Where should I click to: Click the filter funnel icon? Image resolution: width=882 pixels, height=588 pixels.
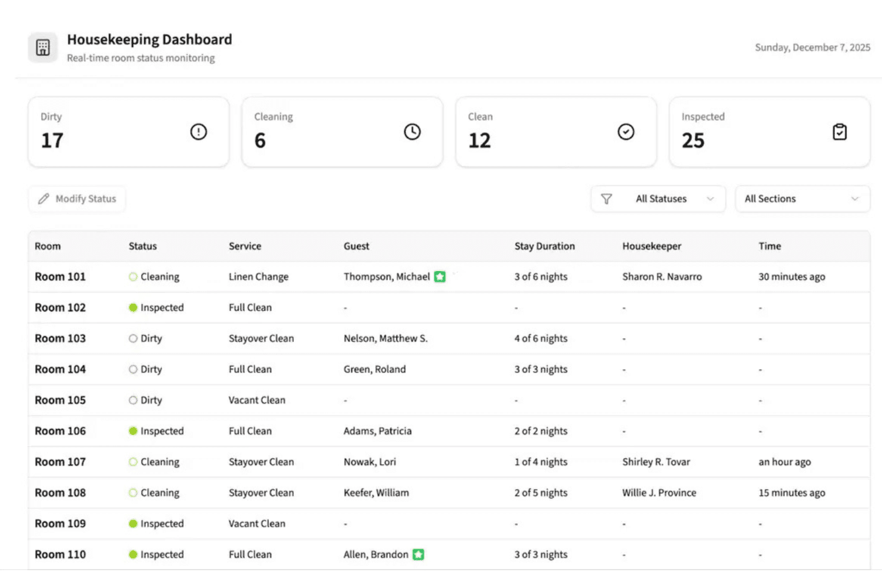(606, 199)
